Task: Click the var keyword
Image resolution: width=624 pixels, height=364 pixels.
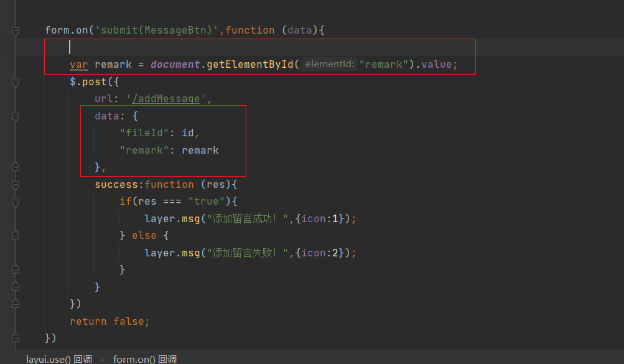Action: pyautogui.click(x=79, y=65)
